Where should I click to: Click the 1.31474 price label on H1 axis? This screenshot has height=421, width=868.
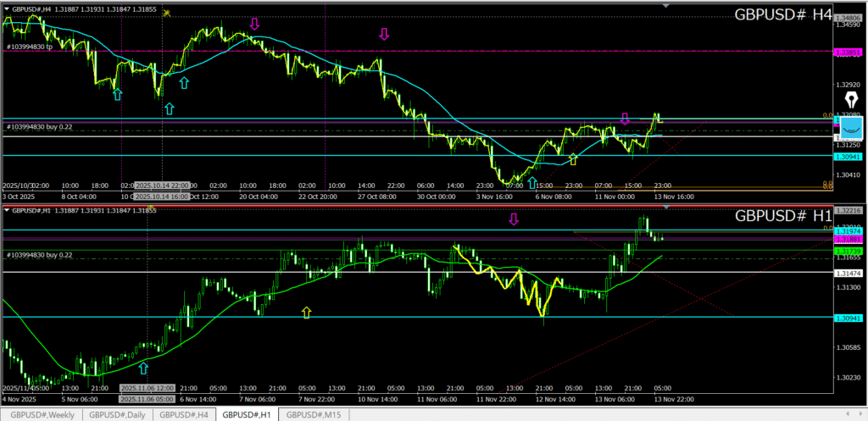click(848, 273)
